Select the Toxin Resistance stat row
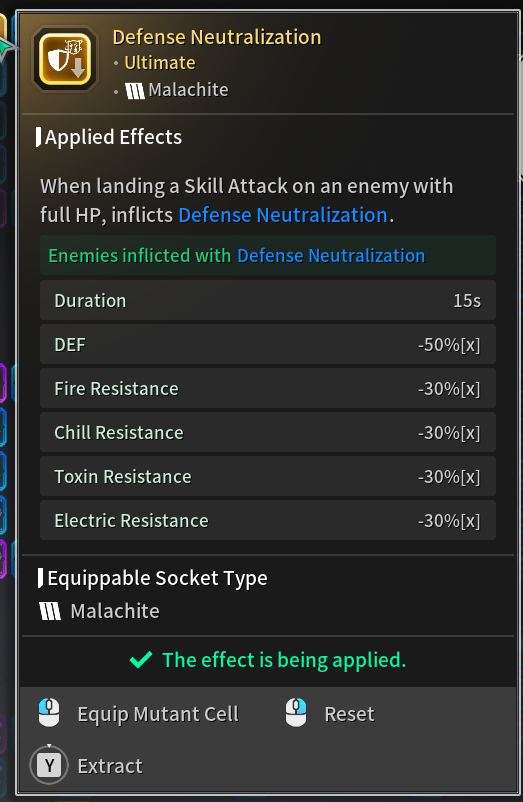The height and width of the screenshot is (802, 523). pyautogui.click(x=268, y=476)
